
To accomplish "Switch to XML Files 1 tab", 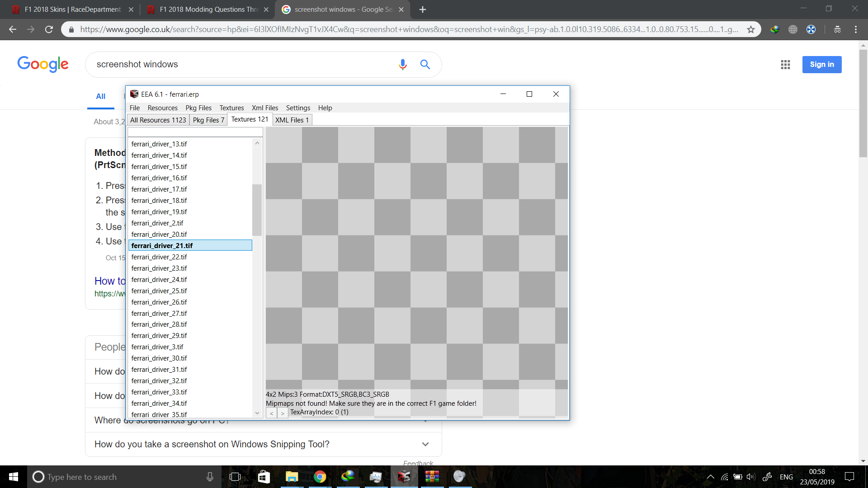I will pyautogui.click(x=292, y=120).
